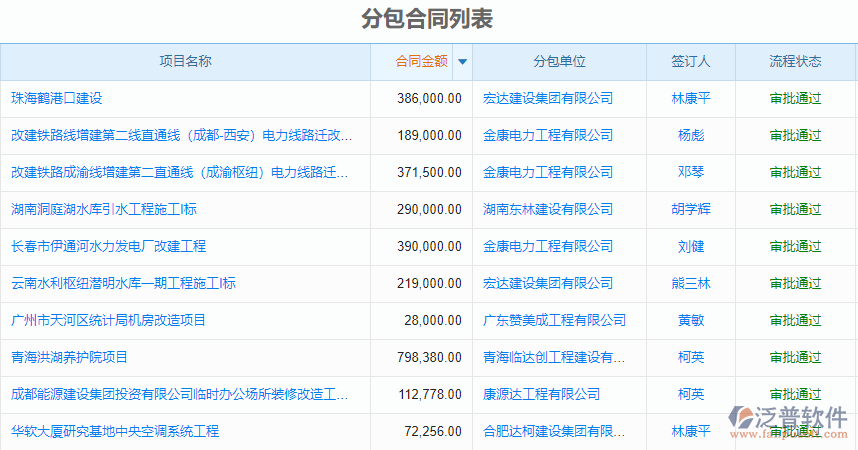The image size is (858, 450).
Task: Click 审批通过 status in 珠海鹤港口建设 row
Action: point(796,99)
